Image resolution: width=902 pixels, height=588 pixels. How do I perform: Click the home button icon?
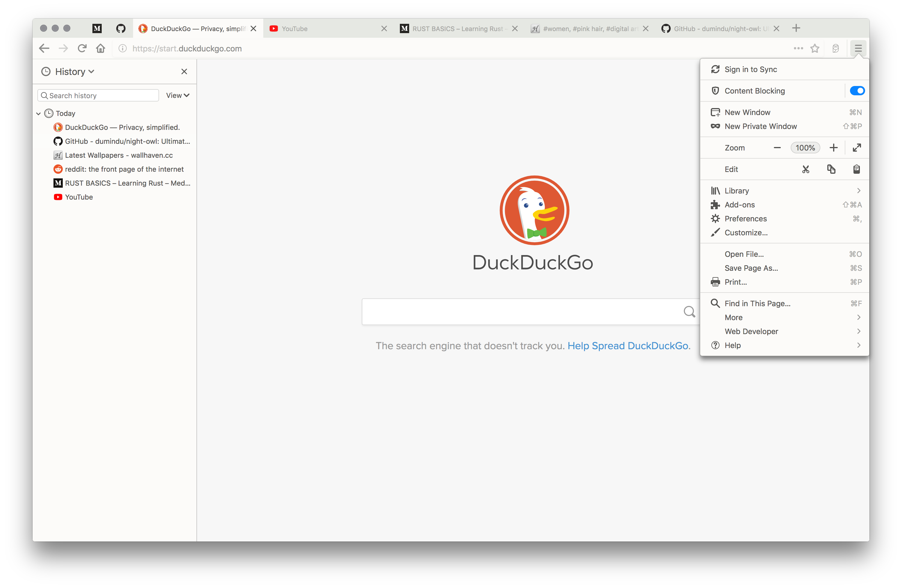click(101, 49)
